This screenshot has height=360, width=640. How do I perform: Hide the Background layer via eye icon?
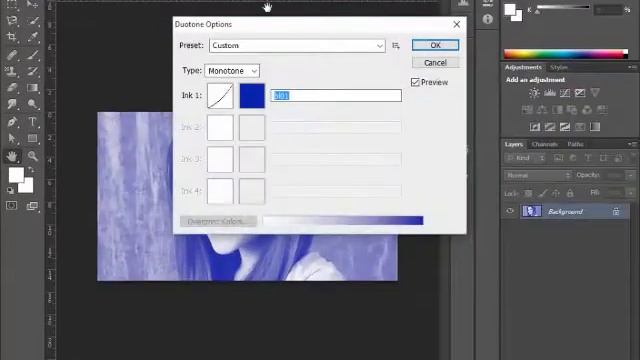pos(510,211)
